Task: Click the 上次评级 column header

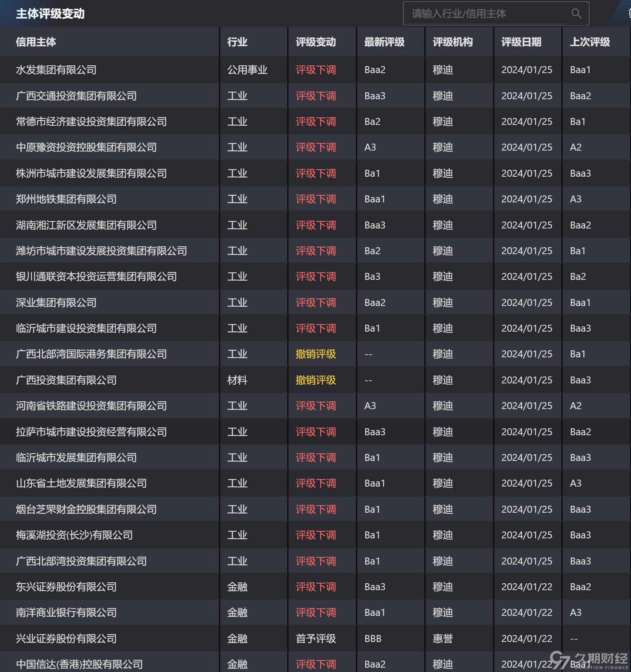Action: 590,42
